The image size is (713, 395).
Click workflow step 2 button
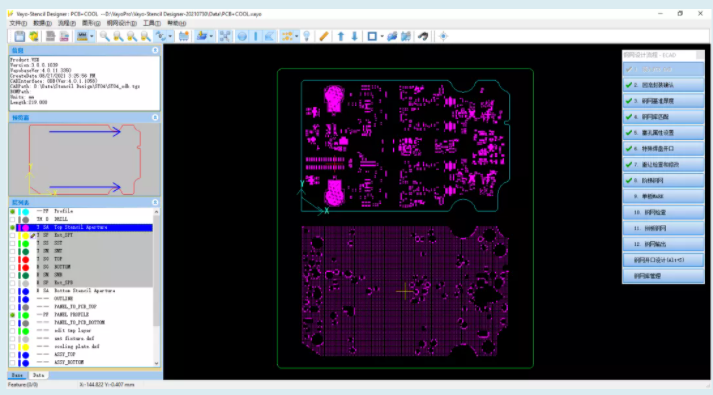click(663, 85)
